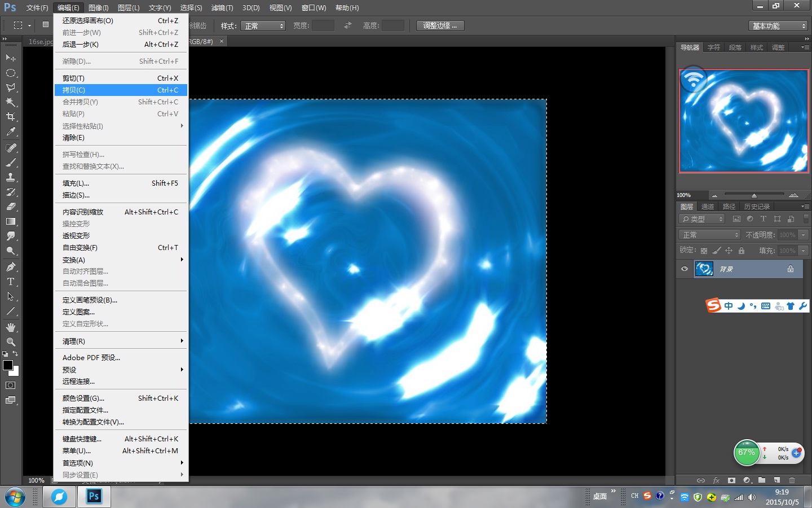Toggle type layer filter icon
812x508 pixels.
[764, 219]
